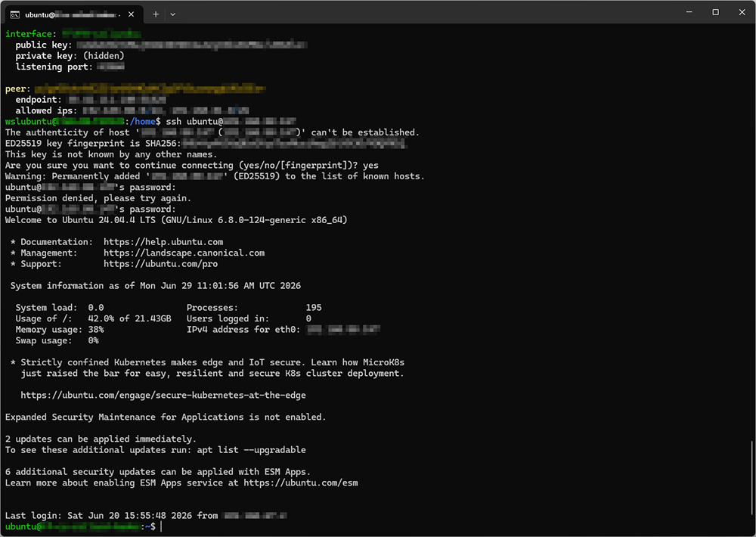Click the 'private key: (hidden)' line
756x537 pixels.
pos(70,56)
